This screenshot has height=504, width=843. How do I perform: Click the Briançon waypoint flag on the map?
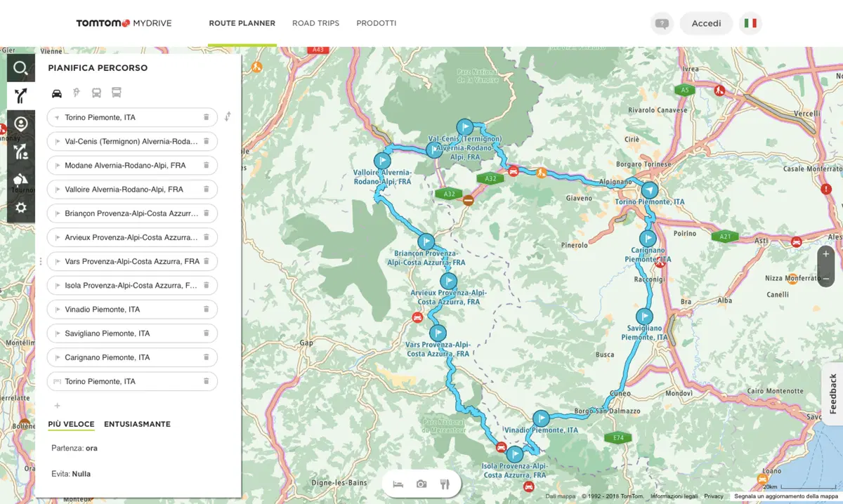coord(426,242)
